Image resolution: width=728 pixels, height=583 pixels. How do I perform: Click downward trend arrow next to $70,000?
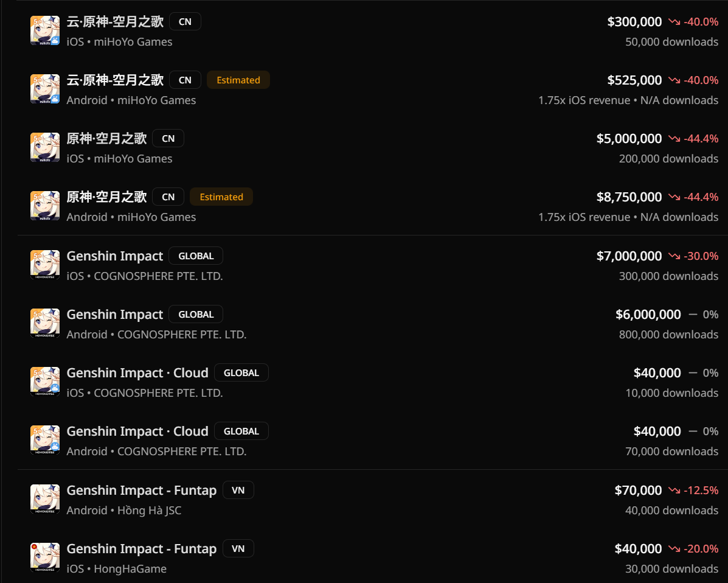[x=674, y=490]
